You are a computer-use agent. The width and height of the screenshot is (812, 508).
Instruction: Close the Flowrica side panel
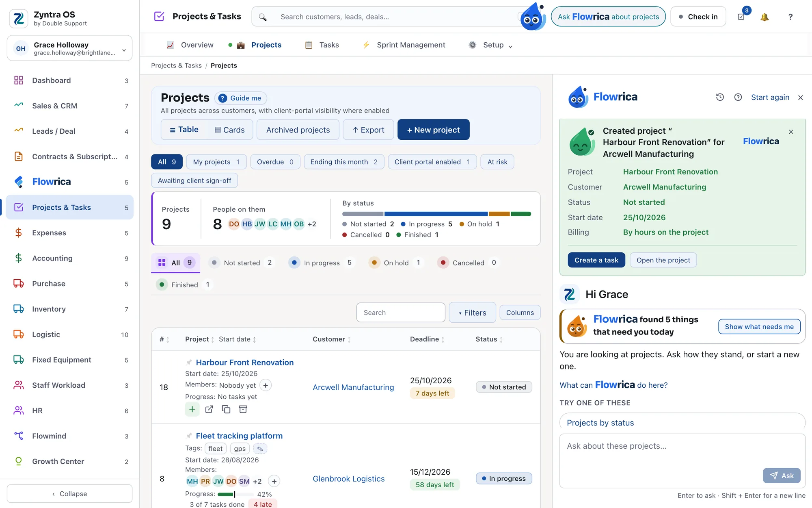(x=801, y=98)
